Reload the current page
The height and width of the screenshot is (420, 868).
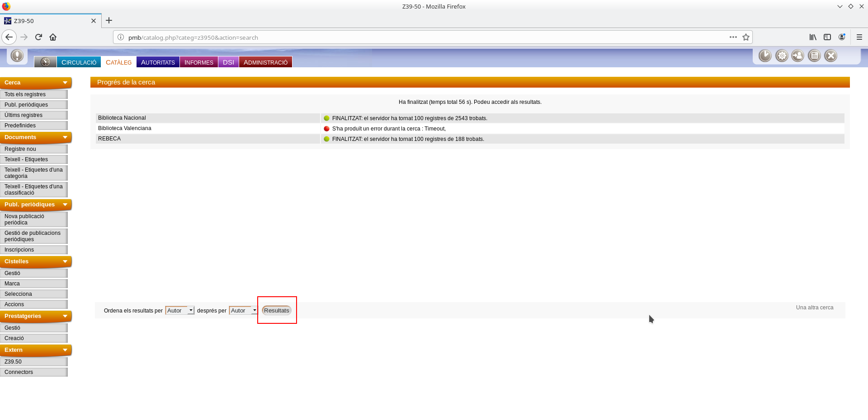click(x=38, y=37)
